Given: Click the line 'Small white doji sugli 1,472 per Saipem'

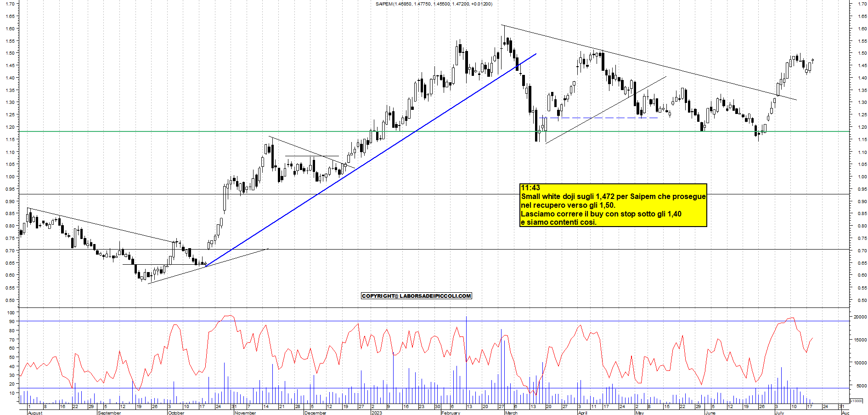Looking at the screenshot, I should point(613,197).
